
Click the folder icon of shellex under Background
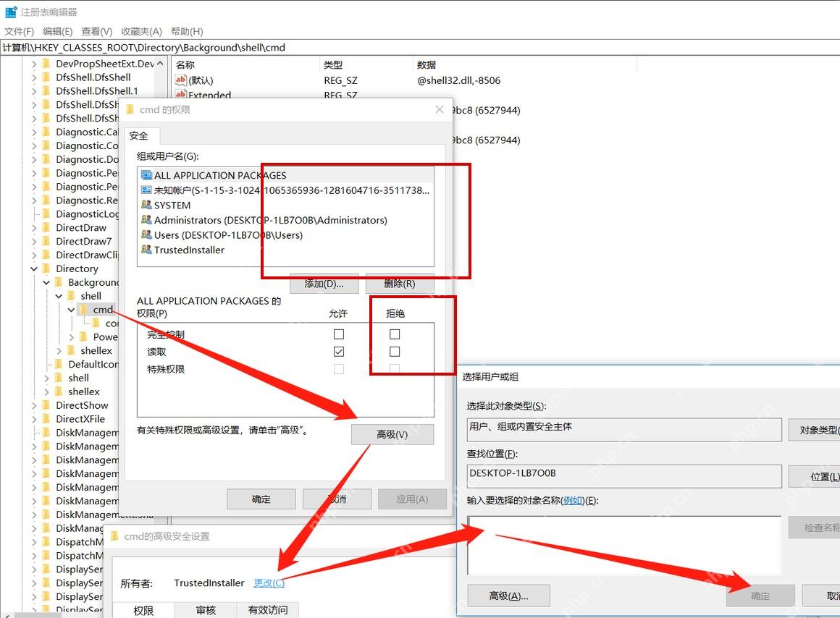tap(71, 350)
